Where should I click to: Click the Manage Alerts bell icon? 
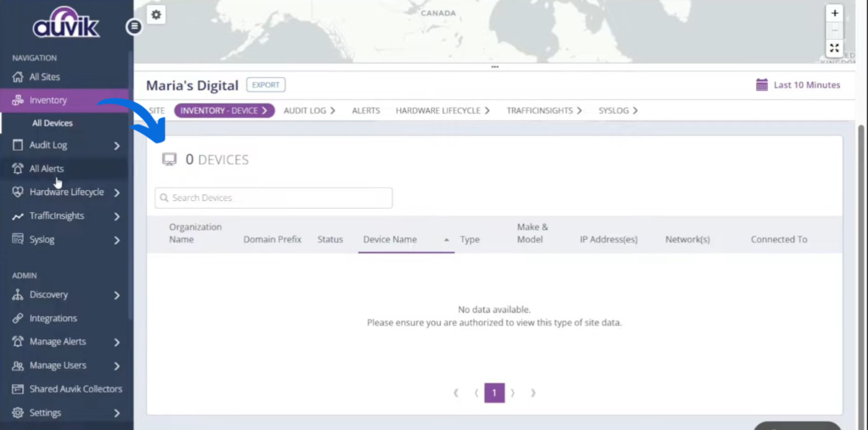(18, 342)
